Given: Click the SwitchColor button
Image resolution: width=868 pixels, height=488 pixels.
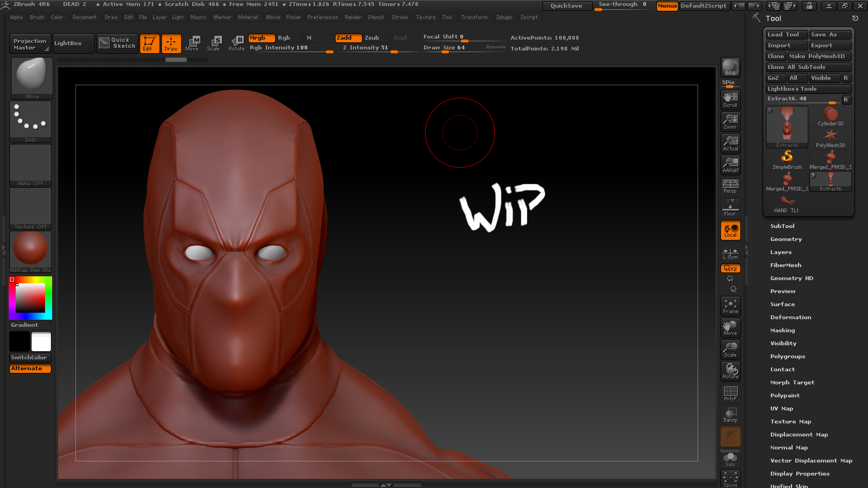Looking at the screenshot, I should click(30, 358).
